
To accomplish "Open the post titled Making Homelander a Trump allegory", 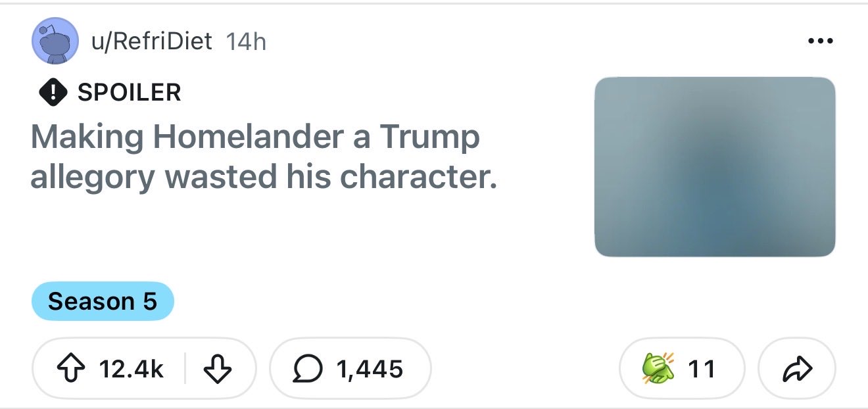I will [264, 157].
